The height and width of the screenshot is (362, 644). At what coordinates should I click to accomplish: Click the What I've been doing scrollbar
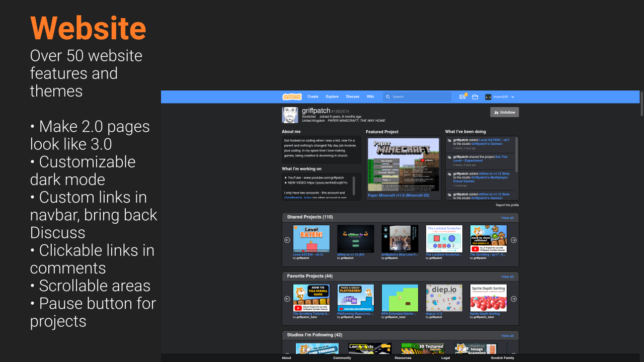tap(517, 155)
